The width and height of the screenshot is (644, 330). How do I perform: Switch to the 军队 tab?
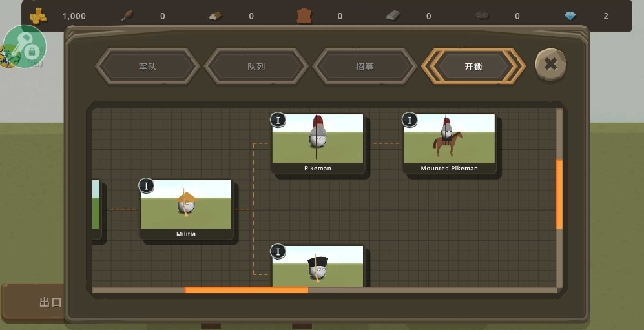tap(147, 66)
